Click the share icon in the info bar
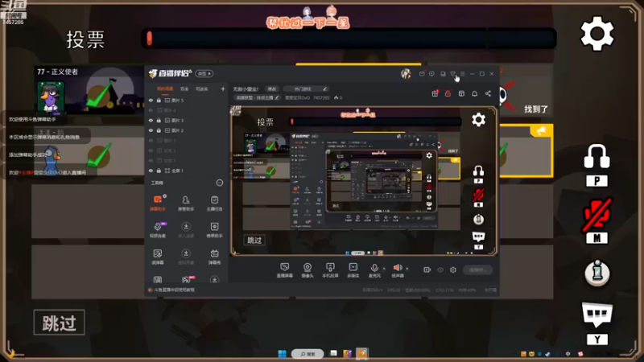 (x=488, y=93)
